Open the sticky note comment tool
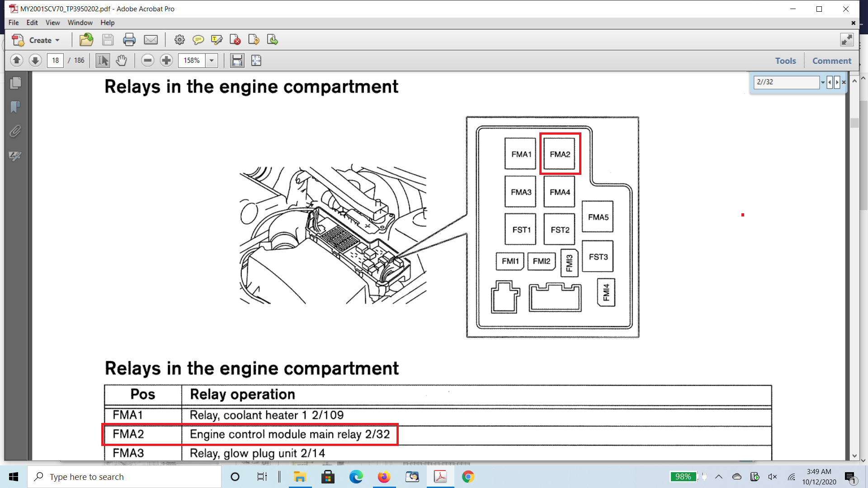 point(198,40)
